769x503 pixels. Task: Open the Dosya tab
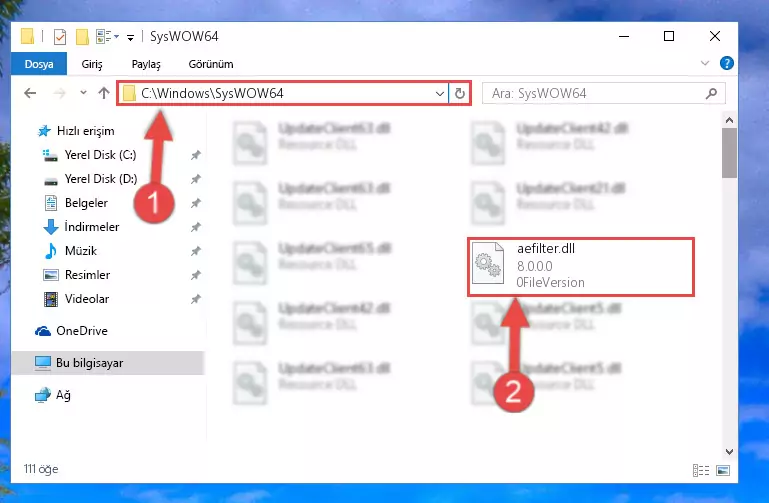(x=39, y=64)
